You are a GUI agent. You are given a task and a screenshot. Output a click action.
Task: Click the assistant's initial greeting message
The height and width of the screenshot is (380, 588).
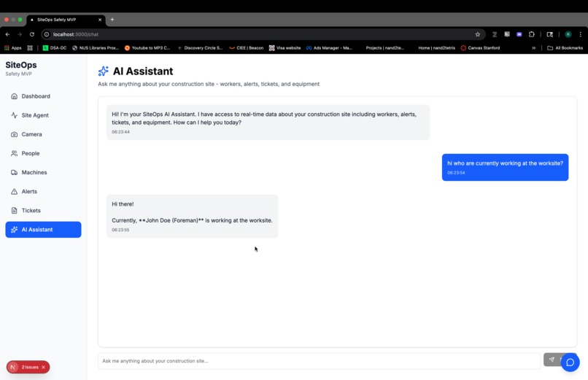(x=268, y=123)
